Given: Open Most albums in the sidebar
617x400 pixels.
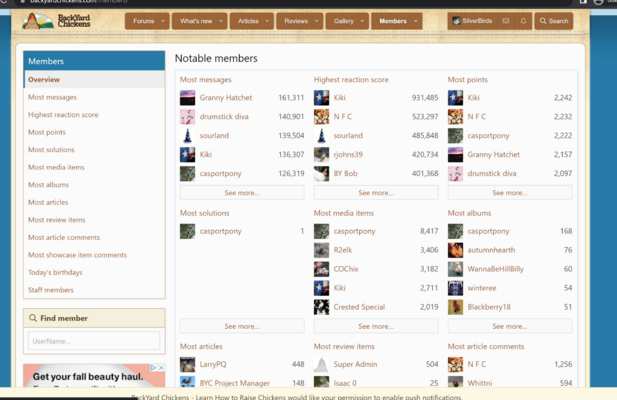Looking at the screenshot, I should pos(48,184).
